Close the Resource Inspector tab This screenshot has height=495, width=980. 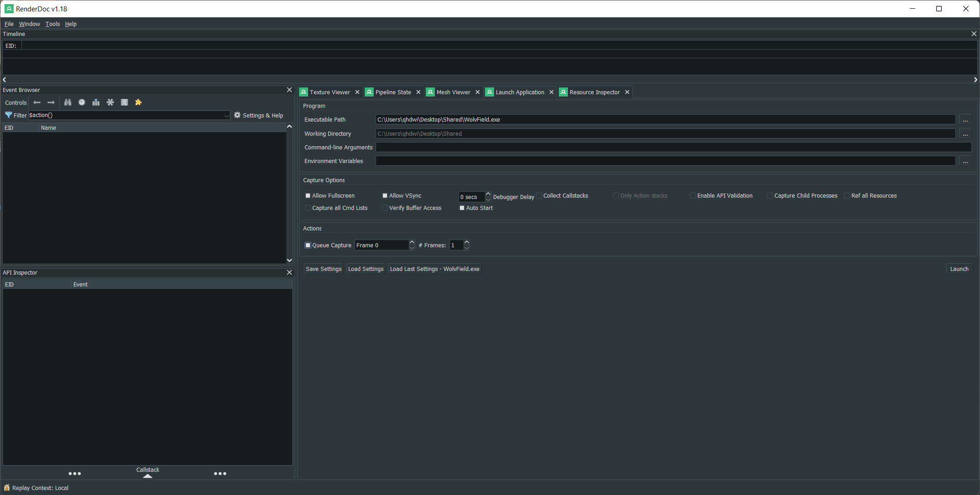pyautogui.click(x=627, y=92)
